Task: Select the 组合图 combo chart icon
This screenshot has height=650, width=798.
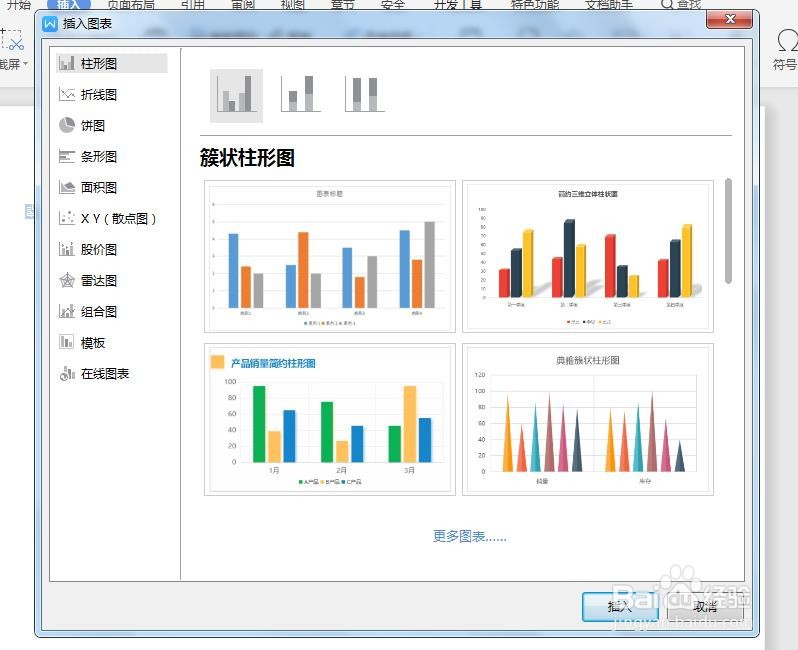Action: [x=67, y=312]
